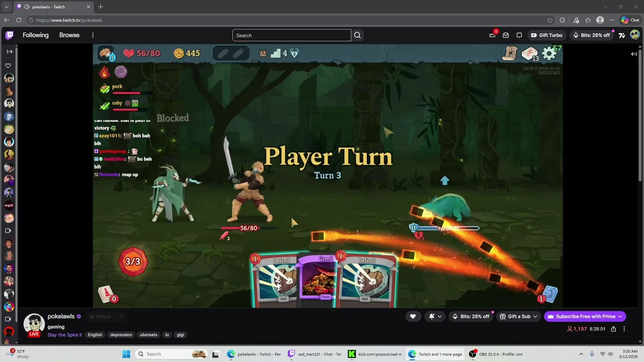Click the empty potion slots
Viewport: 644px width, 362px height.
pyautogui.click(x=231, y=53)
